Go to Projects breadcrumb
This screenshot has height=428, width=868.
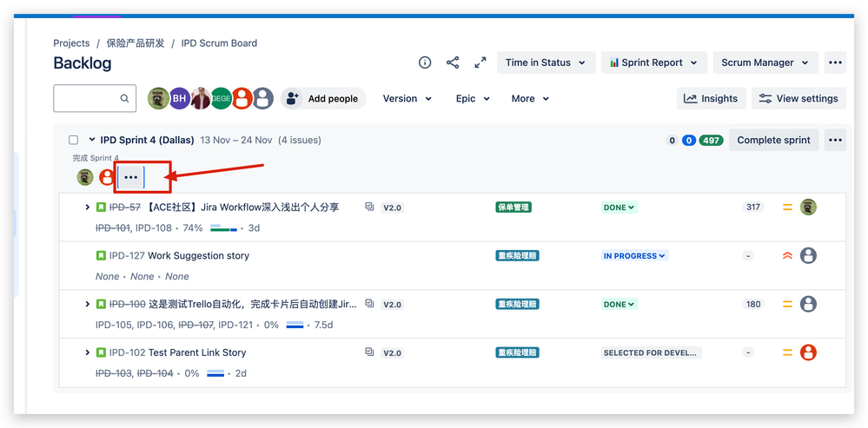click(71, 43)
